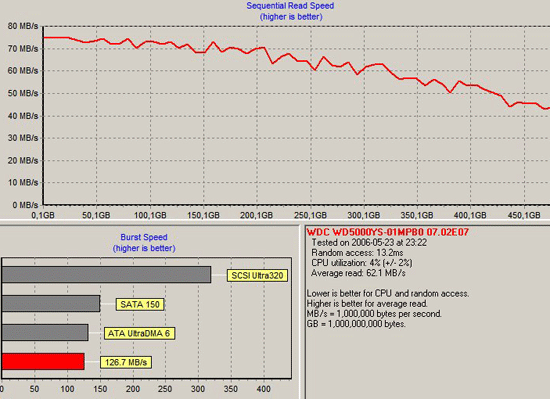550x399 pixels.
Task: Click the 80 MB/s axis label
Action: 23,26
